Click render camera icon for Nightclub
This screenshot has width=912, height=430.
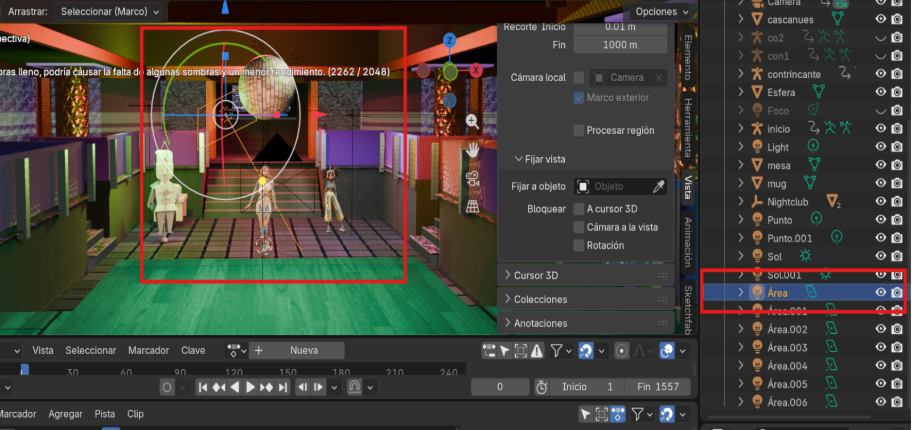(x=898, y=201)
